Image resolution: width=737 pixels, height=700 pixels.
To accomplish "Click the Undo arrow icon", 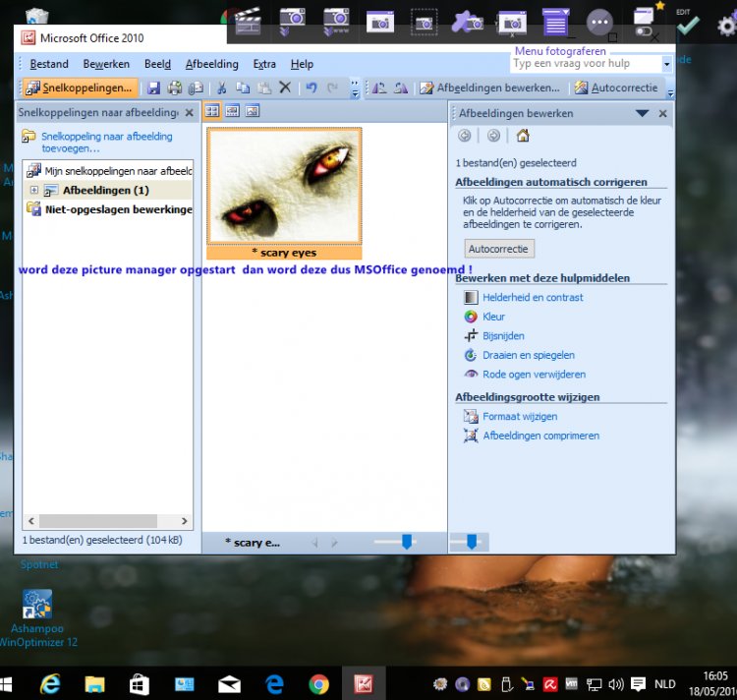I will pyautogui.click(x=312, y=87).
